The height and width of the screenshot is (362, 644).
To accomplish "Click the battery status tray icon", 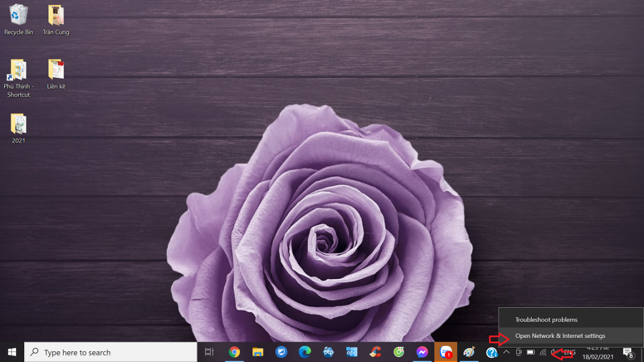I will (531, 352).
